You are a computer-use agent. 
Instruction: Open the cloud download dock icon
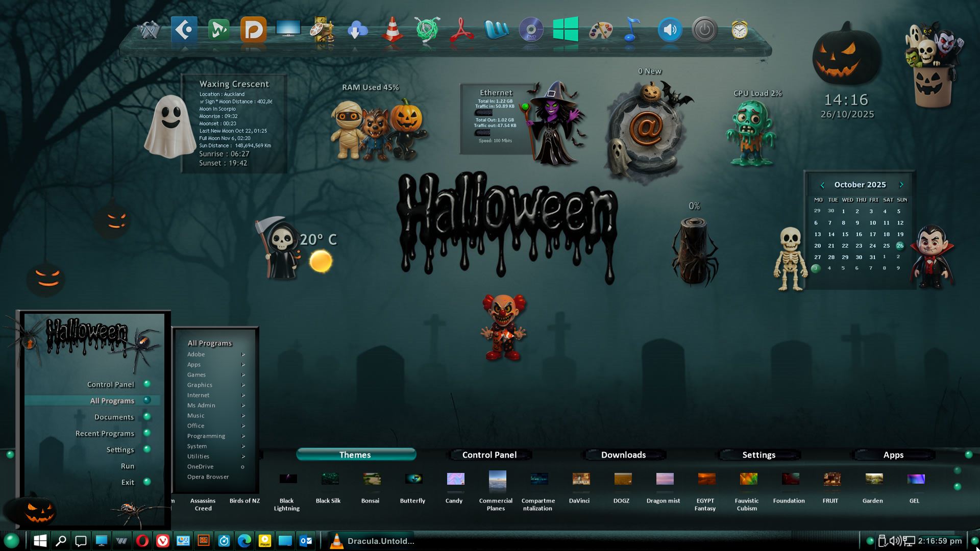[357, 30]
